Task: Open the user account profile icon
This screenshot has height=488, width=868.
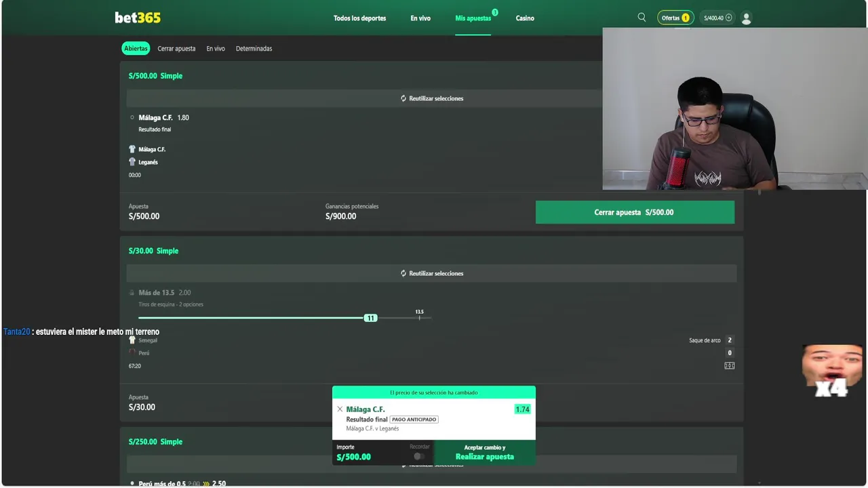Action: tap(746, 18)
